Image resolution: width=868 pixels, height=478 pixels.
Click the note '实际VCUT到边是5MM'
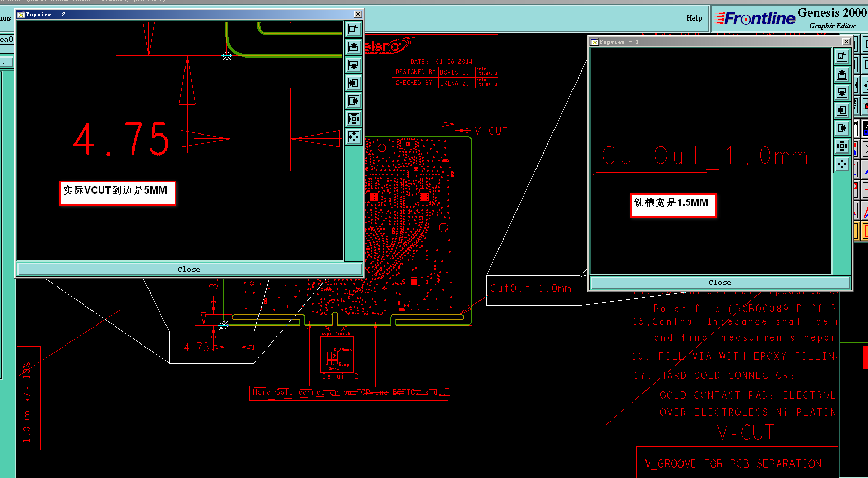click(118, 193)
